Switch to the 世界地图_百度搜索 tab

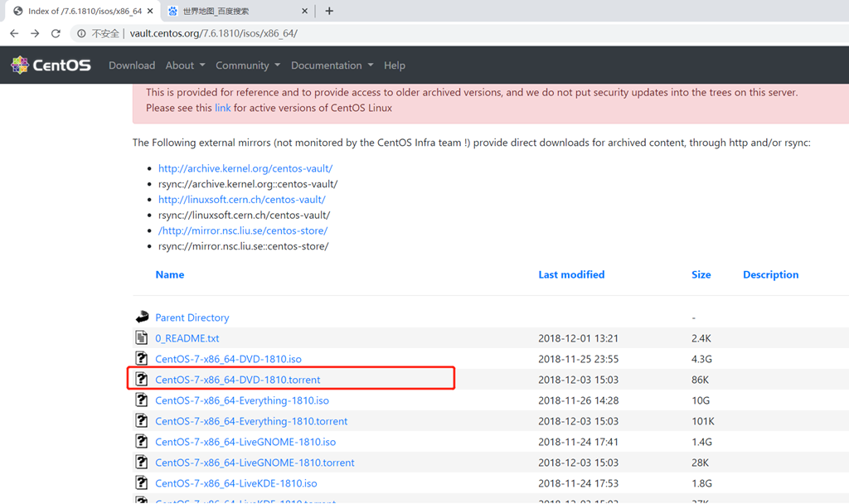point(238,11)
